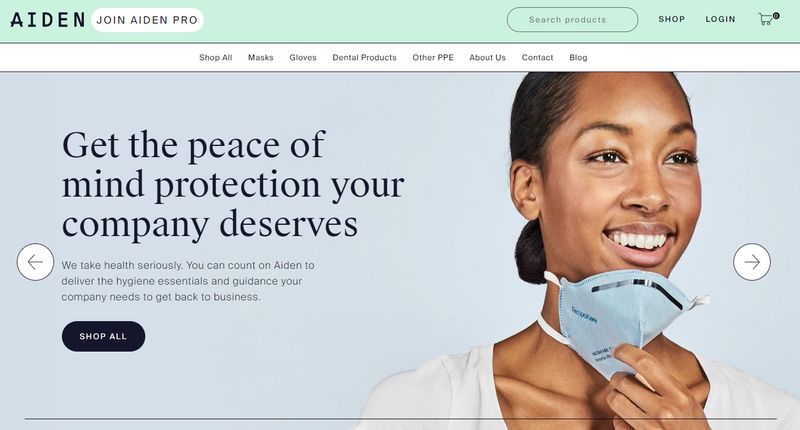Open the Contact page link
The width and height of the screenshot is (800, 430).
[x=537, y=58]
